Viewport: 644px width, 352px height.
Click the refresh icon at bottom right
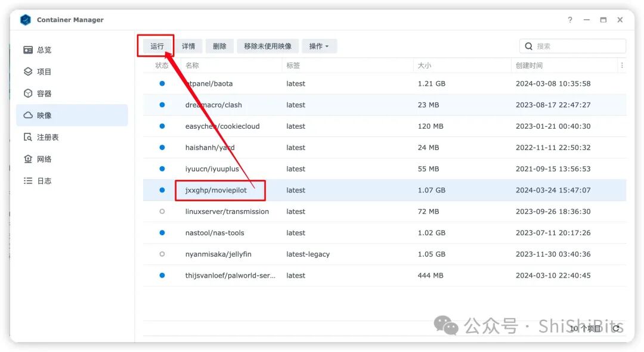(616, 328)
